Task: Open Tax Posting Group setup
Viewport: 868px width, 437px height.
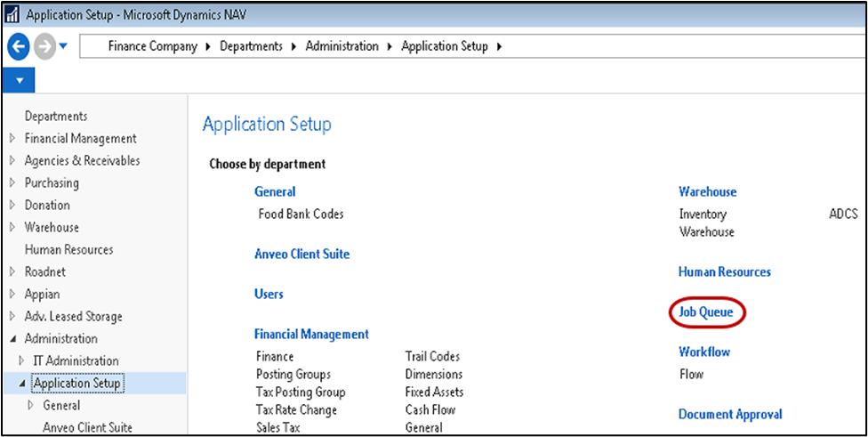Action: (301, 392)
